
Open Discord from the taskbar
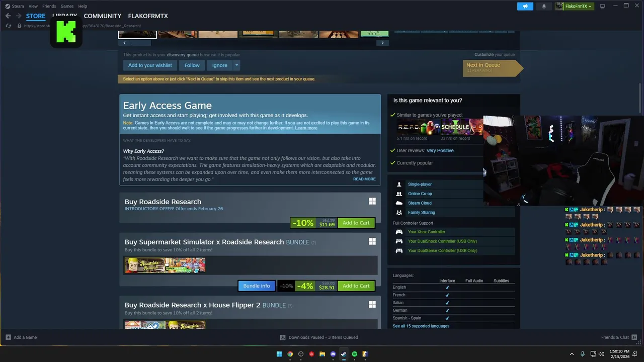click(333, 354)
